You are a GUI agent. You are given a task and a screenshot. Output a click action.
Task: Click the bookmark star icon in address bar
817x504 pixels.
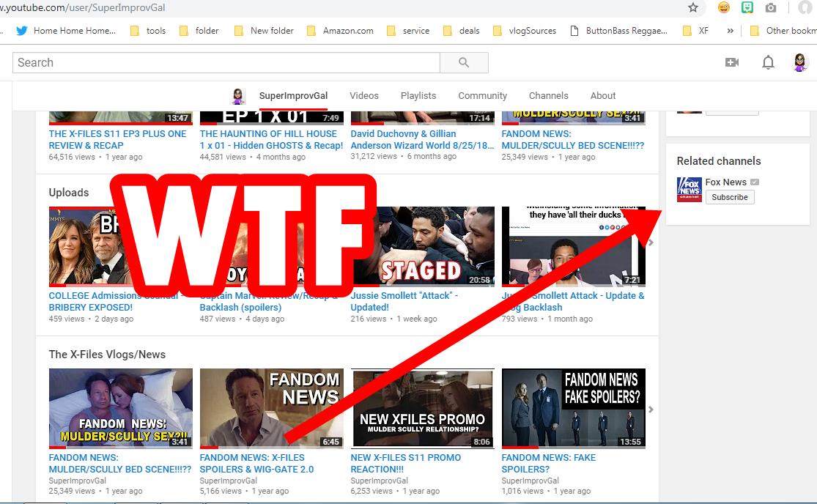click(x=693, y=7)
